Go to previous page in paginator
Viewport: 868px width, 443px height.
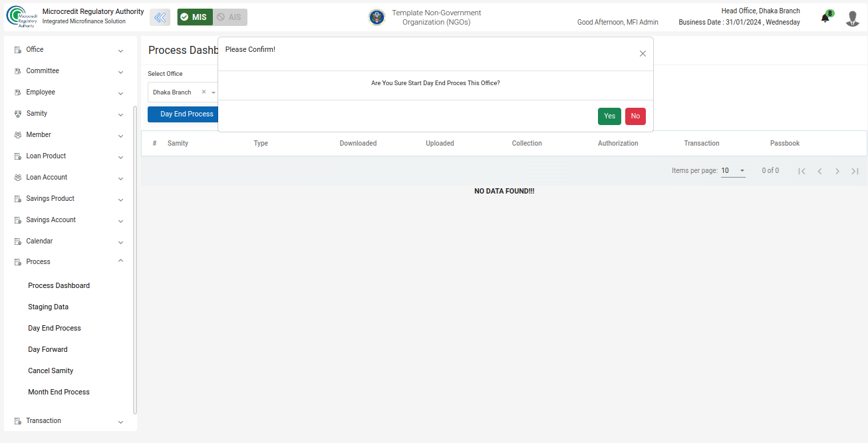819,171
